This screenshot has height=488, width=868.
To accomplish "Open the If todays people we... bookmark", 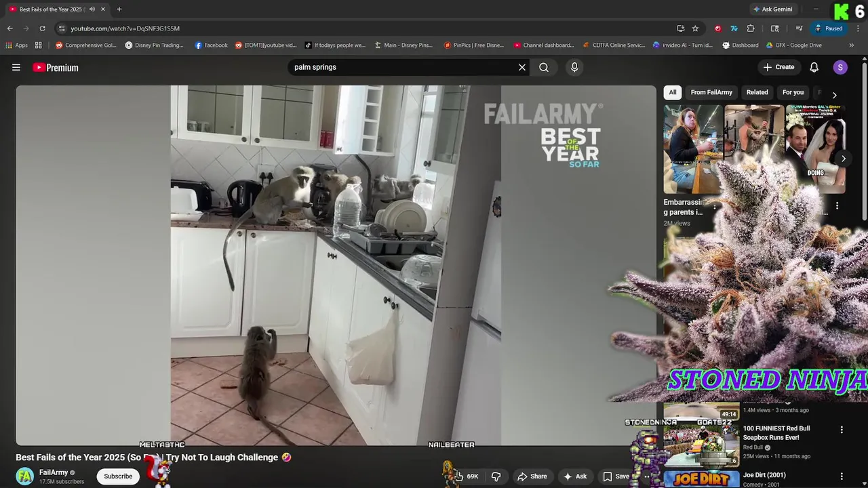I will click(x=335, y=45).
